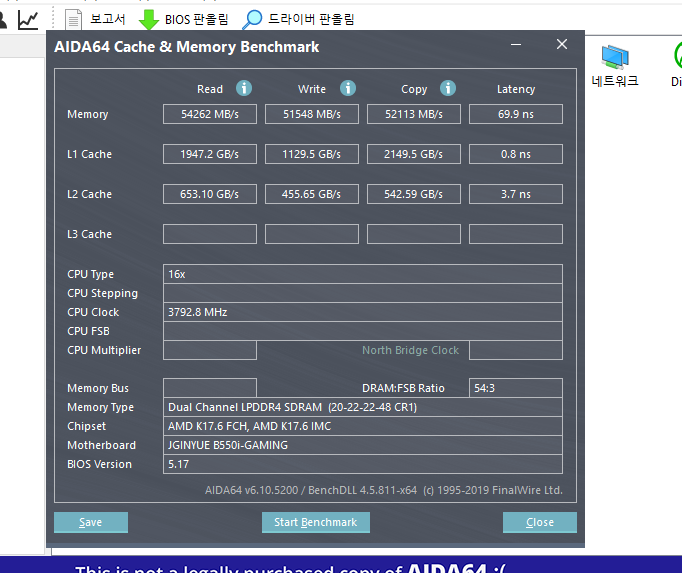Viewport: 682px width, 573px height.
Task: Start Benchmark button
Action: coord(316,522)
